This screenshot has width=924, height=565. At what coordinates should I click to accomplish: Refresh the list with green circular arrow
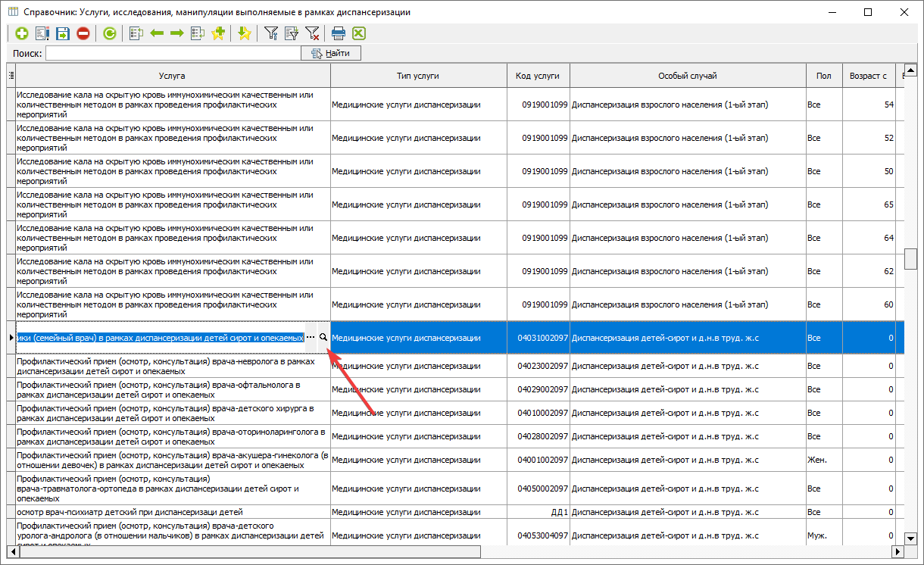[110, 33]
